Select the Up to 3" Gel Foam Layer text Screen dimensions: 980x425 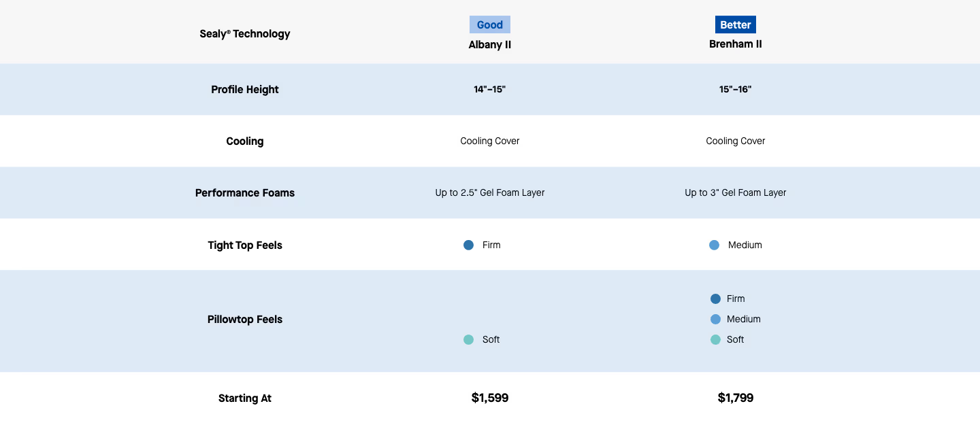[x=735, y=192]
